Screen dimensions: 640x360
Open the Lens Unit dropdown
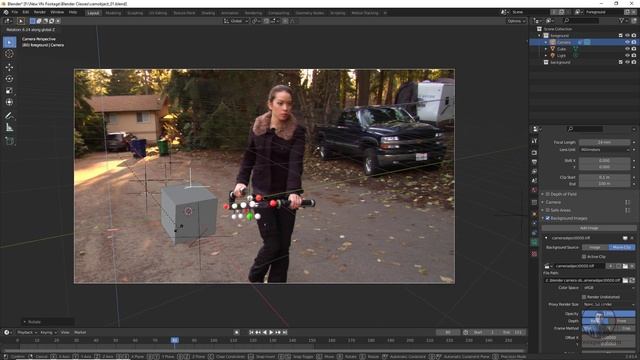[604, 150]
